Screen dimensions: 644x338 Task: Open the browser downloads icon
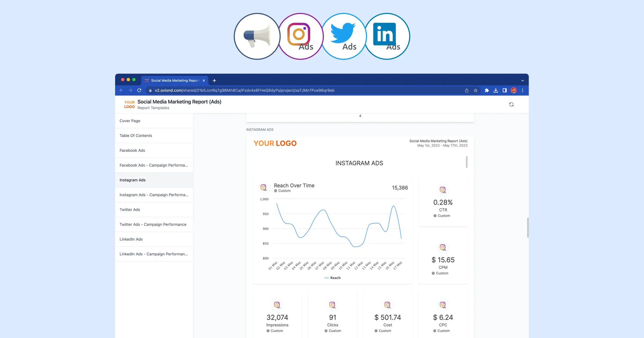496,90
